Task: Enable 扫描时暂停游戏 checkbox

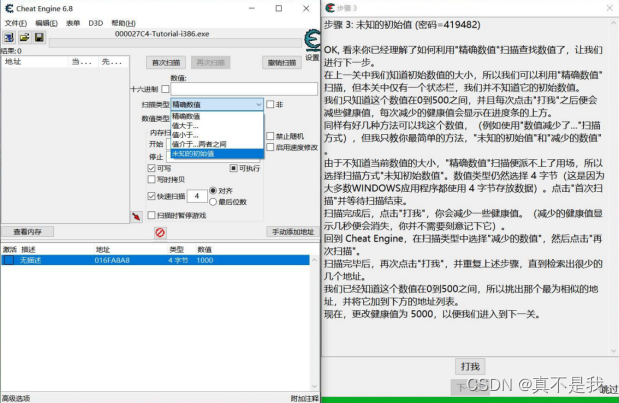Action: click(x=151, y=216)
